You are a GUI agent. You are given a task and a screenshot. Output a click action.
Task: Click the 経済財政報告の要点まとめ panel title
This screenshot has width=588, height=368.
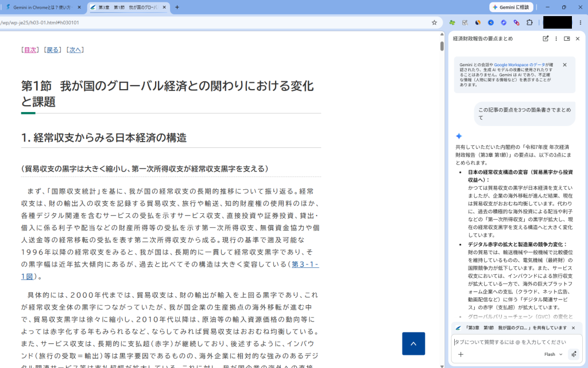point(482,39)
